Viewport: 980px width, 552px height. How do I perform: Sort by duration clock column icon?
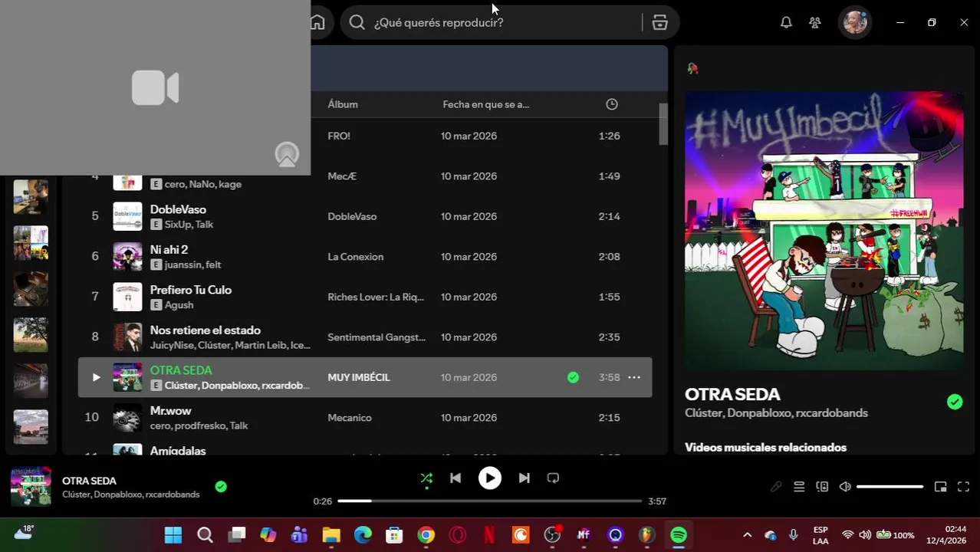tap(612, 104)
